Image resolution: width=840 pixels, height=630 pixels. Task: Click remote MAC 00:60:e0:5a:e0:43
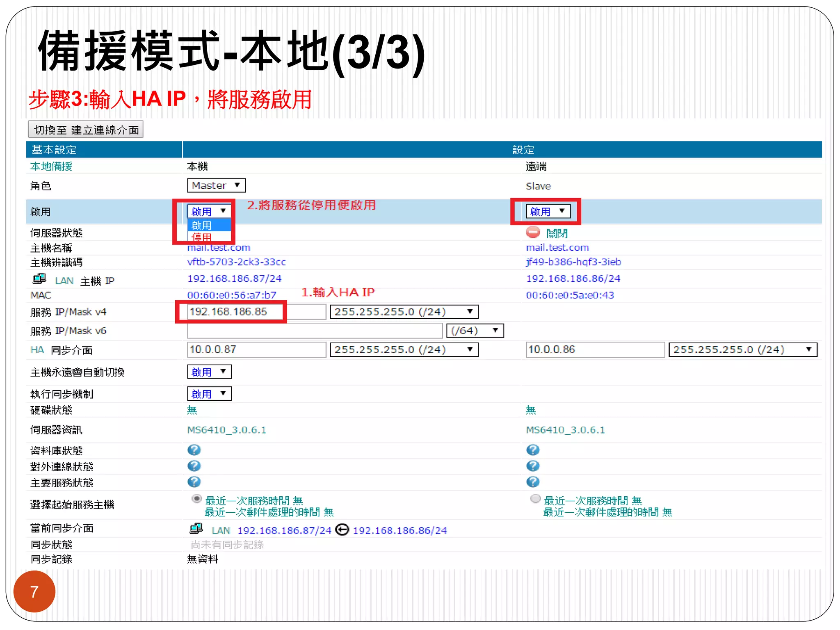click(x=570, y=295)
